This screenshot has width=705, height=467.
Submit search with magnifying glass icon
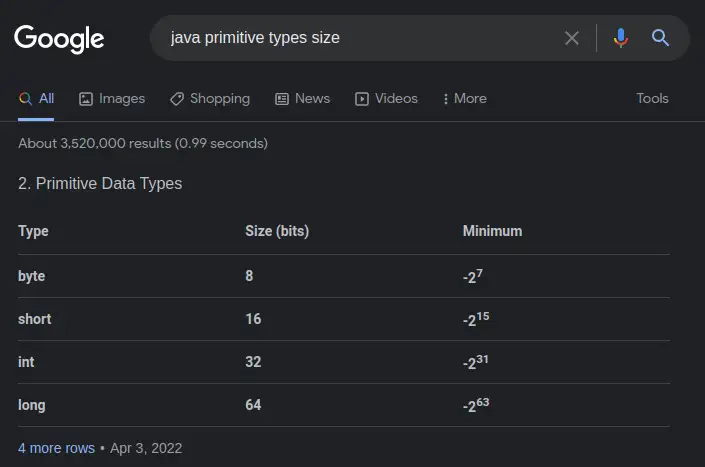tap(660, 38)
